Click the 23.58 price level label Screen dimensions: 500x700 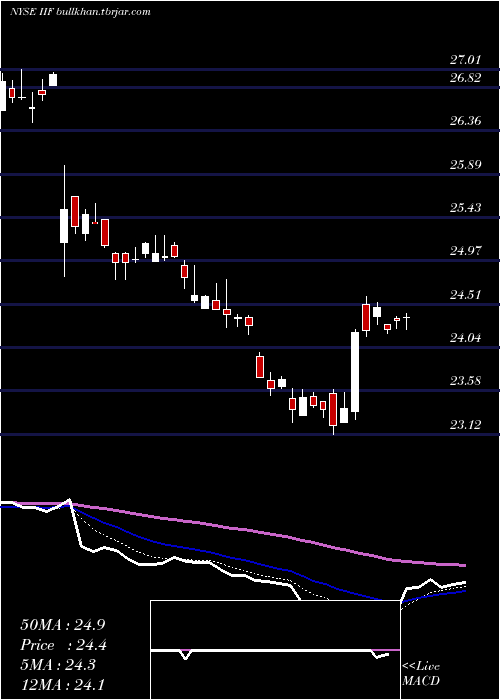tap(465, 381)
